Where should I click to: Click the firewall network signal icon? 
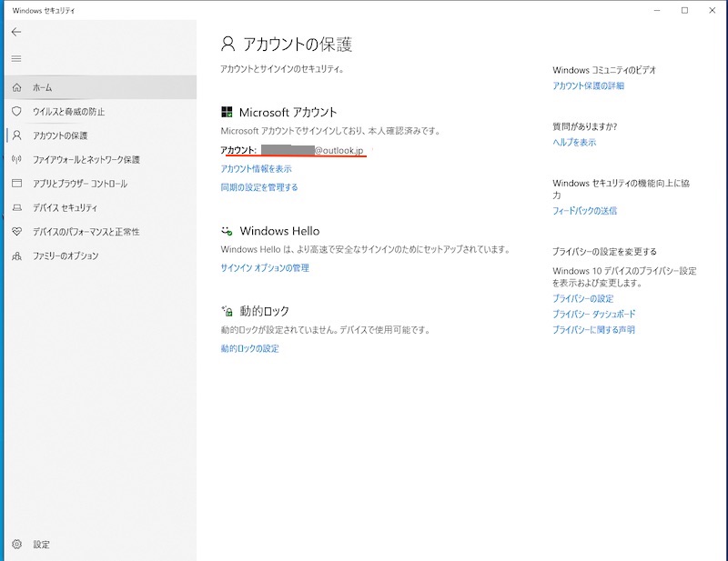(16, 160)
